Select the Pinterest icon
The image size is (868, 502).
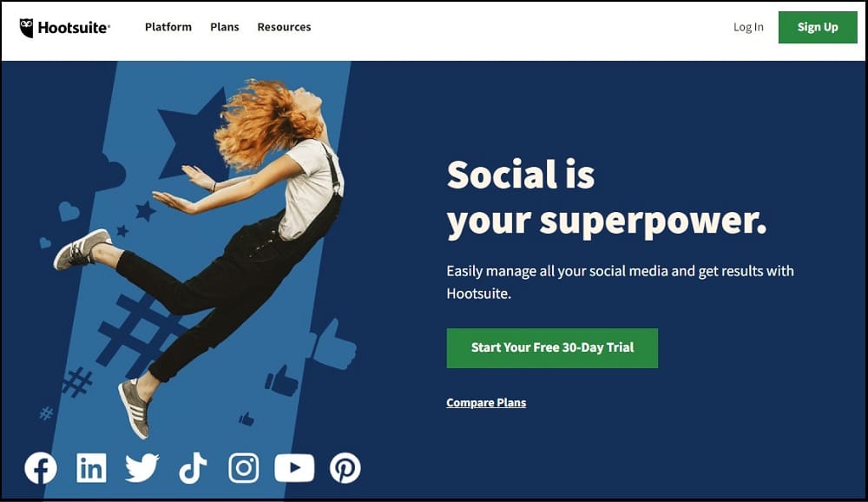(x=345, y=468)
